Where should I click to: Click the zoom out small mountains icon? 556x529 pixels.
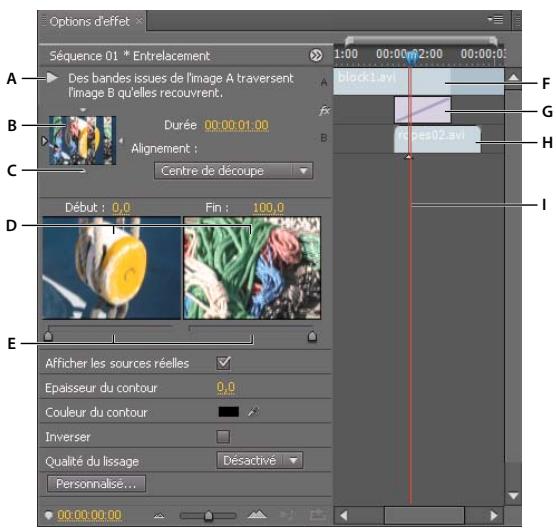pos(159,516)
